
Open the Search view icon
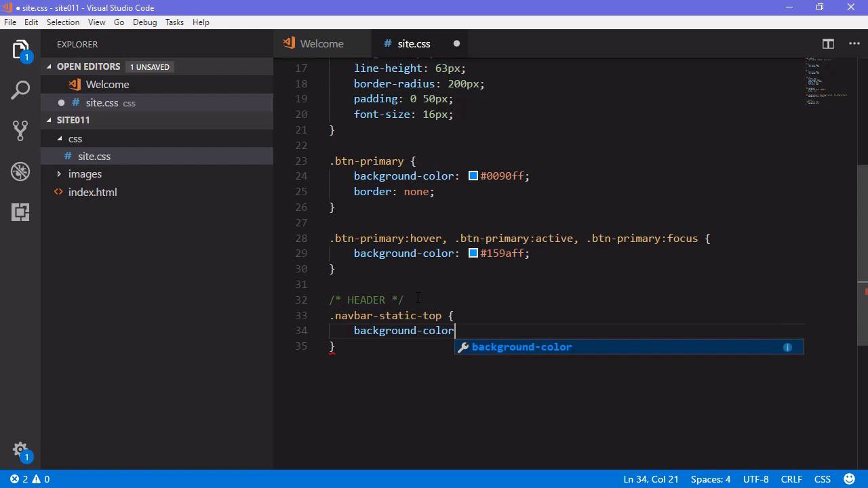(x=20, y=89)
